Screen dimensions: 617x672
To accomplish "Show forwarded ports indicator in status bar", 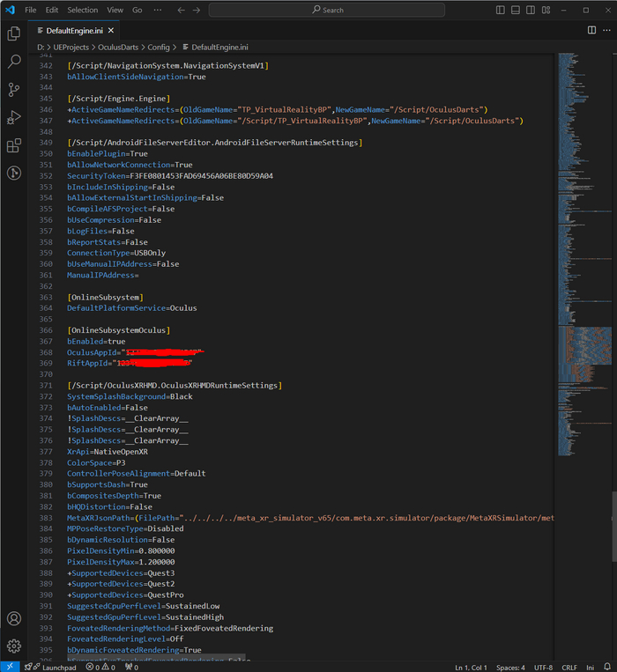I will pyautogui.click(x=131, y=668).
